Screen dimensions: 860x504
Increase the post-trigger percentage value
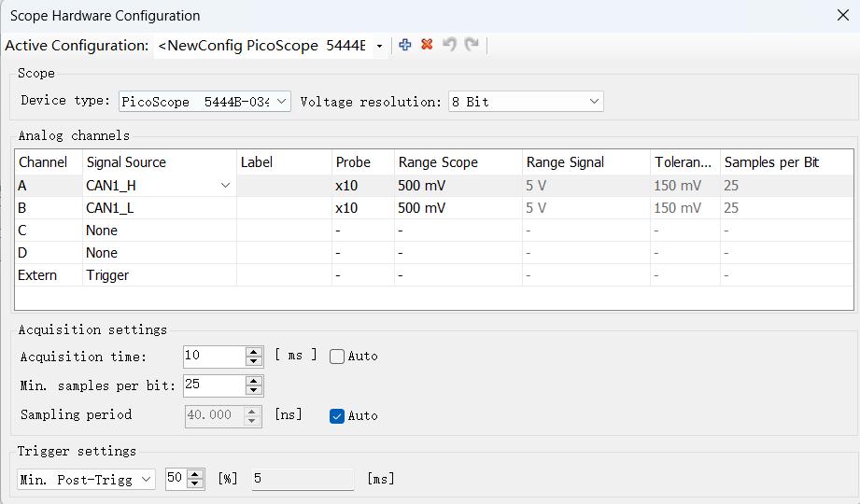click(x=195, y=474)
